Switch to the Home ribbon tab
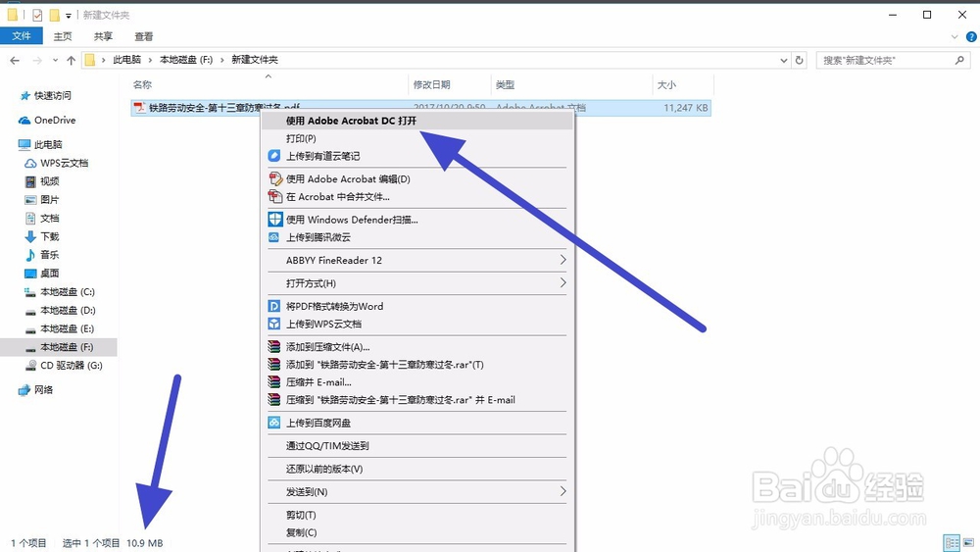The height and width of the screenshot is (552, 980). coord(63,36)
